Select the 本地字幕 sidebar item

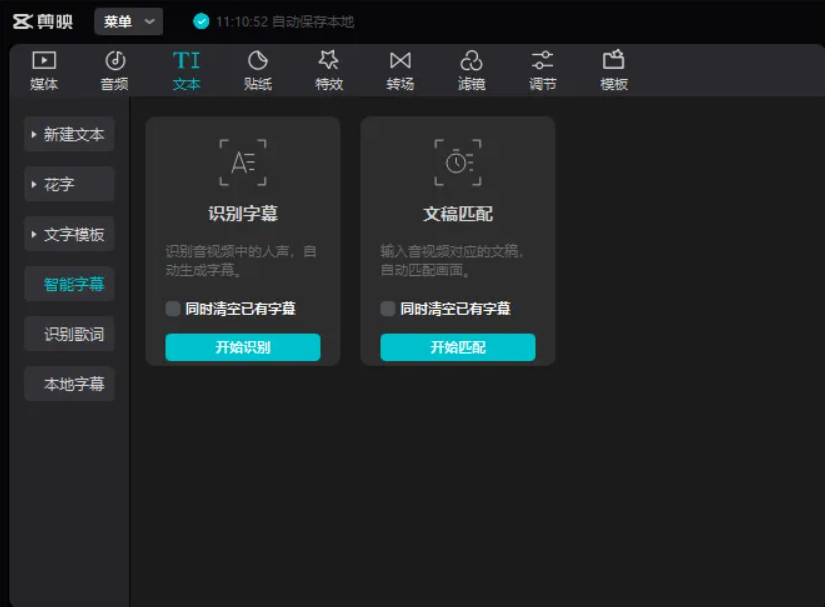[69, 384]
